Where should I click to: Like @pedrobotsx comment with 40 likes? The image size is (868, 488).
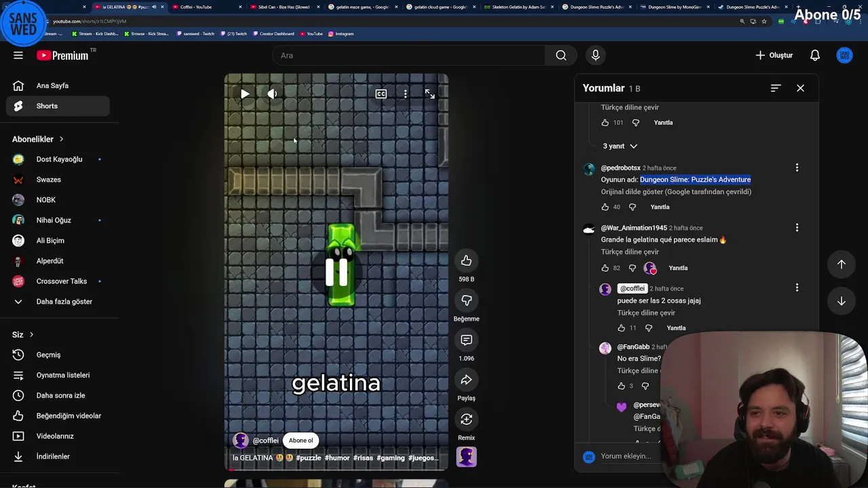point(605,207)
